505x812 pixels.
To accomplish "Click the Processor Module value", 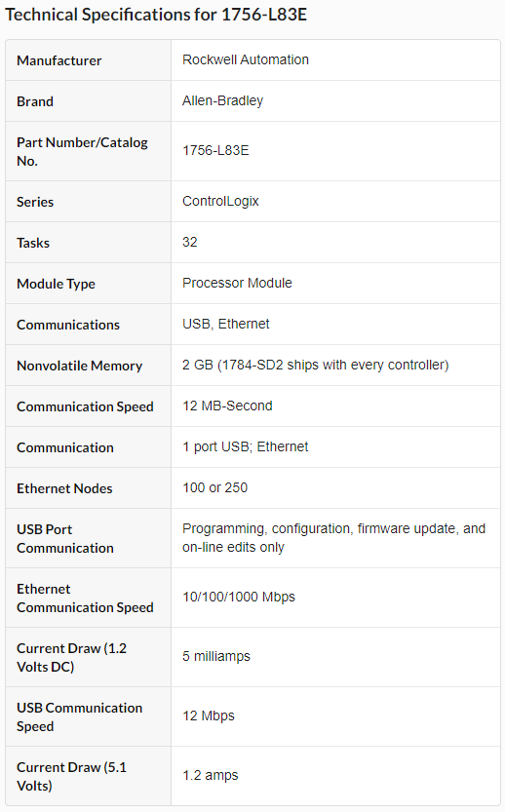I will coord(237,283).
